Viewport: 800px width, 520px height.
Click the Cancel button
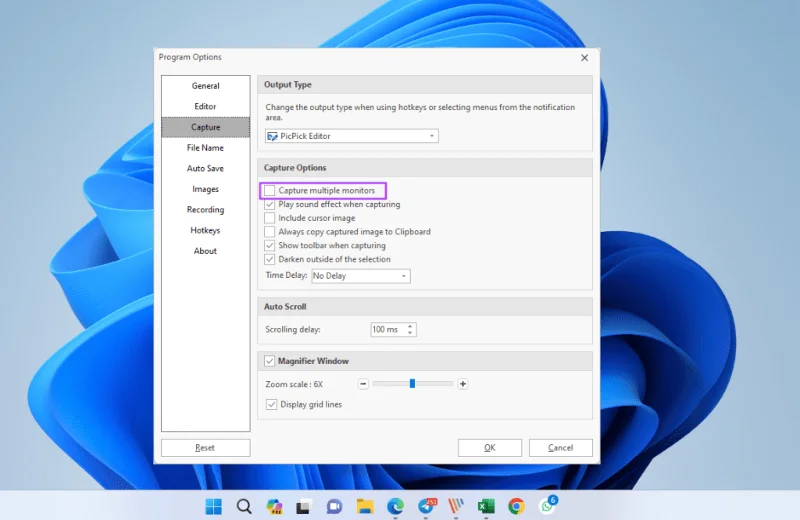pyautogui.click(x=561, y=448)
